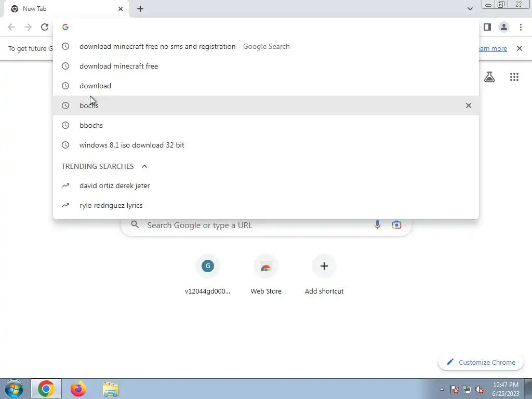Click the muted volume tray icon
The height and width of the screenshot is (399, 532).
tap(480, 389)
